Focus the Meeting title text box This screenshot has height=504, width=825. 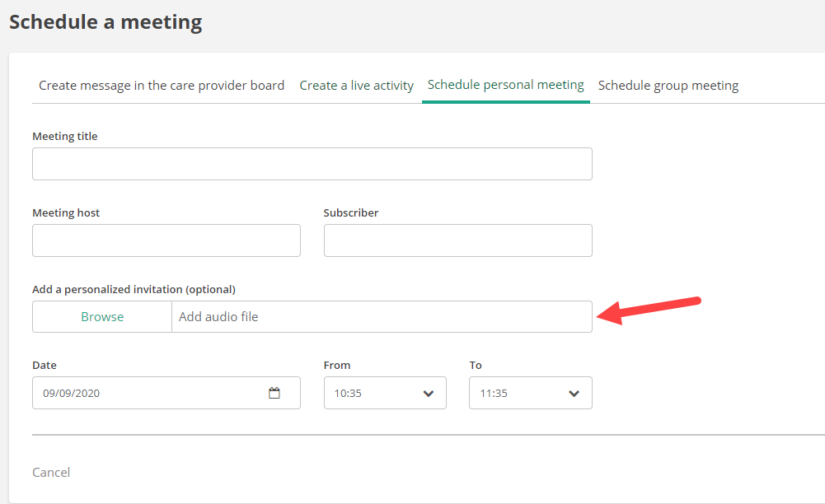click(312, 164)
